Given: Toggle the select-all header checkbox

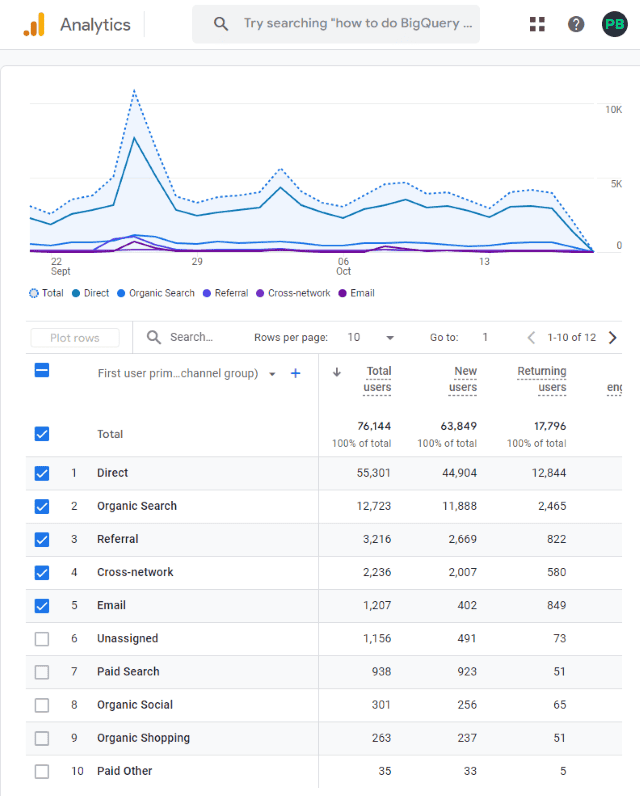Looking at the screenshot, I should [x=42, y=370].
